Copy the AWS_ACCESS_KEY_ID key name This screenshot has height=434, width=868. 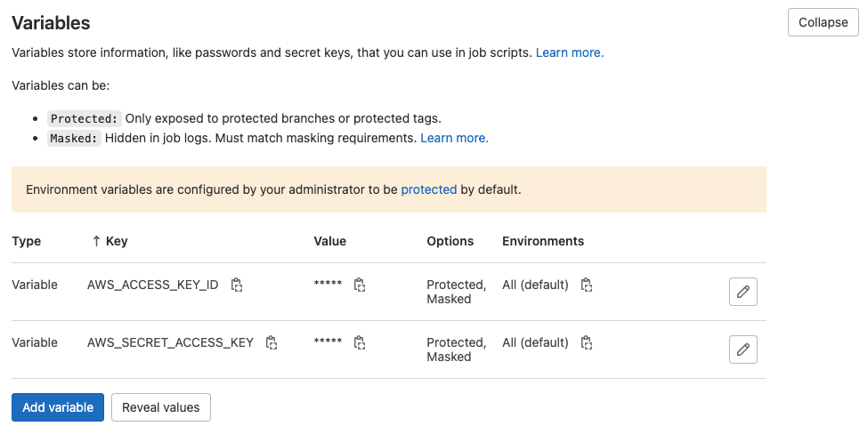(x=237, y=285)
